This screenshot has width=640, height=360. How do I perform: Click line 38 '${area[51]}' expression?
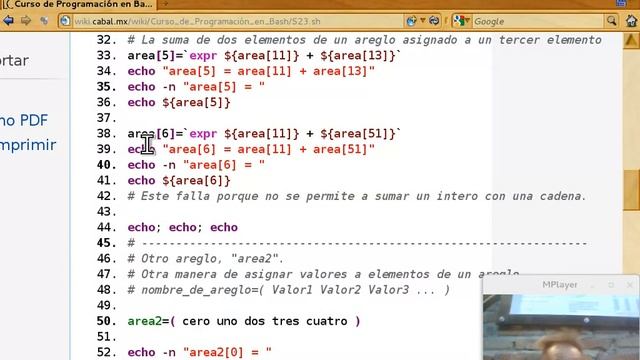click(358, 134)
